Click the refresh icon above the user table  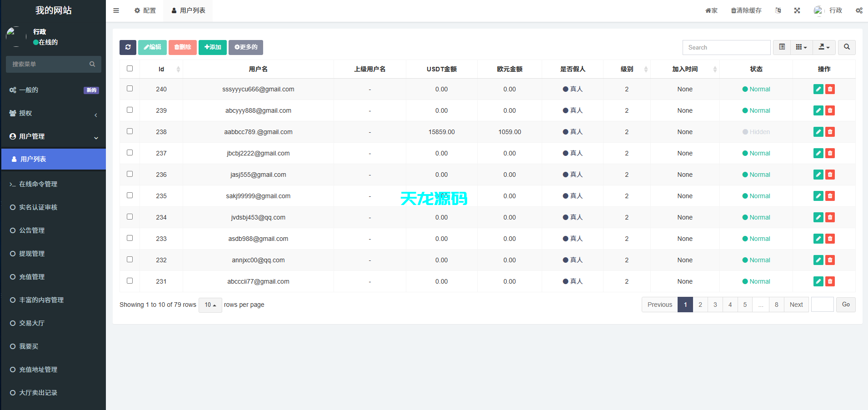tap(128, 47)
